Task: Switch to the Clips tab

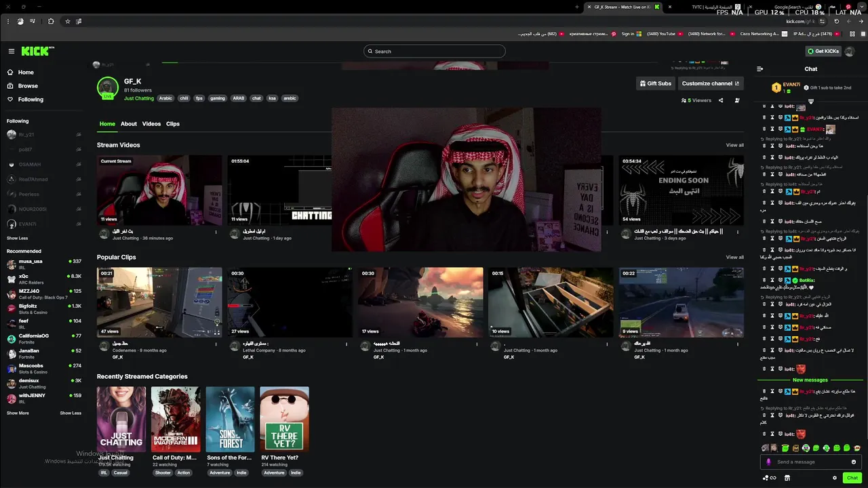Action: pyautogui.click(x=173, y=124)
